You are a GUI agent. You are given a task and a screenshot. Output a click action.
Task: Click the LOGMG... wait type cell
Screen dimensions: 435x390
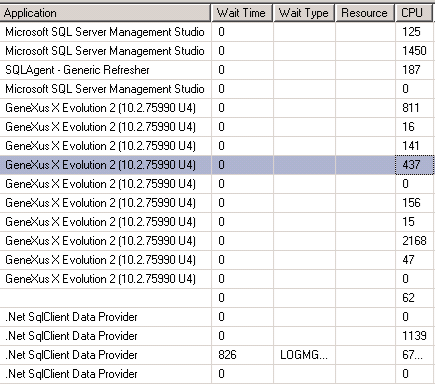point(304,355)
